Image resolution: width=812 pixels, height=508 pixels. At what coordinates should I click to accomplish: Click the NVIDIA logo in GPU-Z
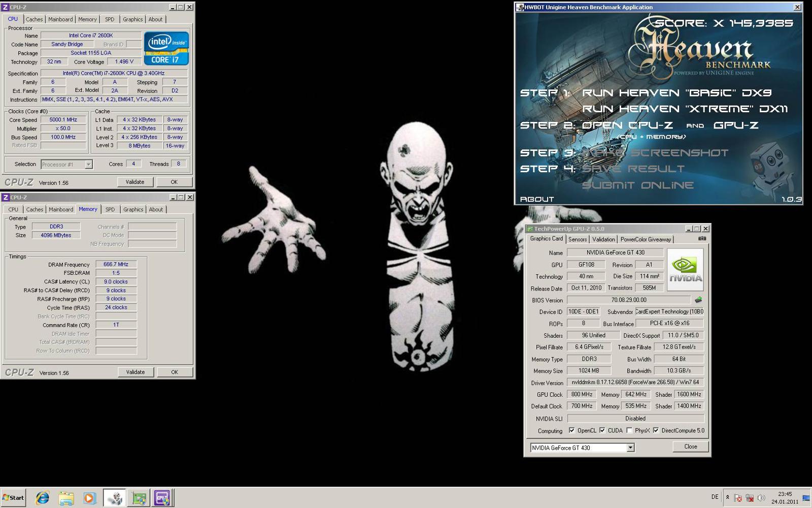(x=685, y=269)
